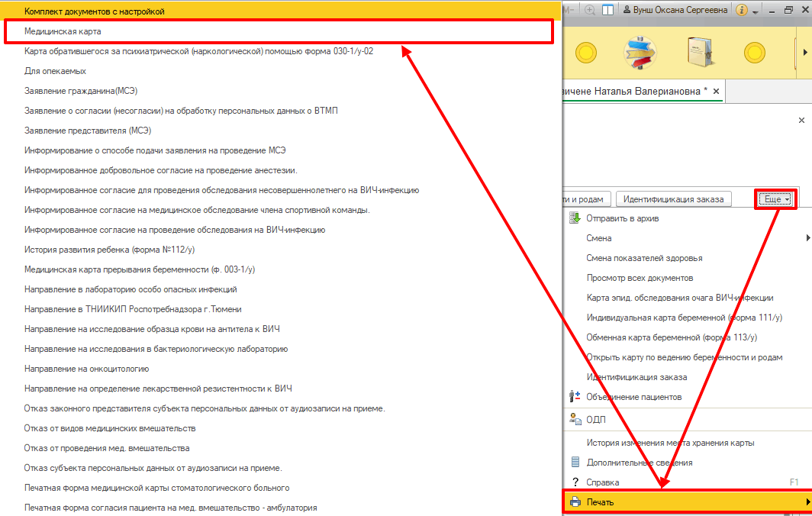Click user name 'Вунш Оксана Сергеевна'

coord(675,11)
